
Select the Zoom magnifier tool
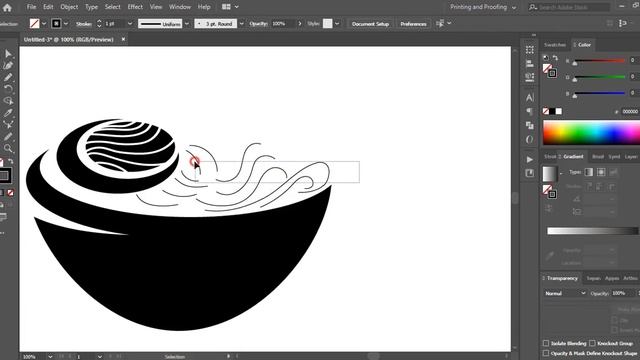(8, 148)
